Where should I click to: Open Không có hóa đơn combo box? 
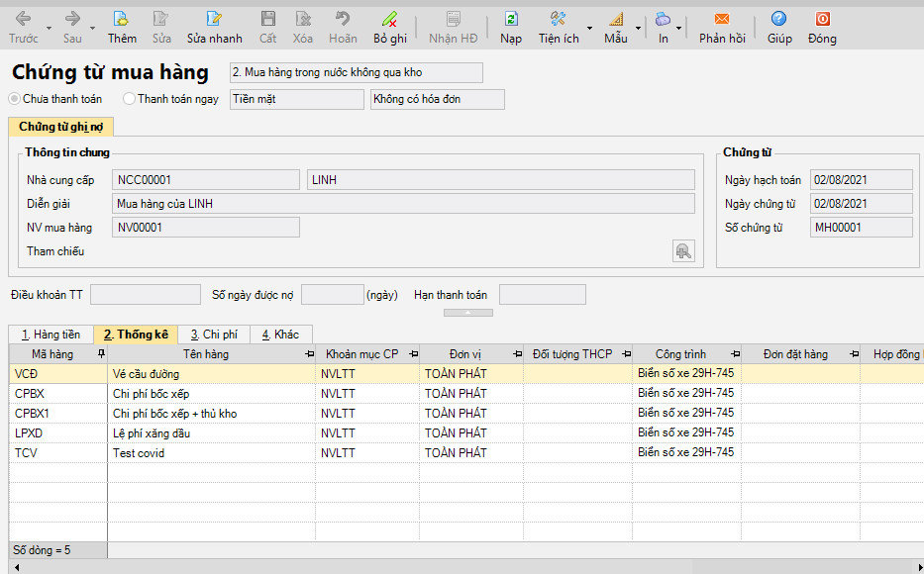point(438,99)
